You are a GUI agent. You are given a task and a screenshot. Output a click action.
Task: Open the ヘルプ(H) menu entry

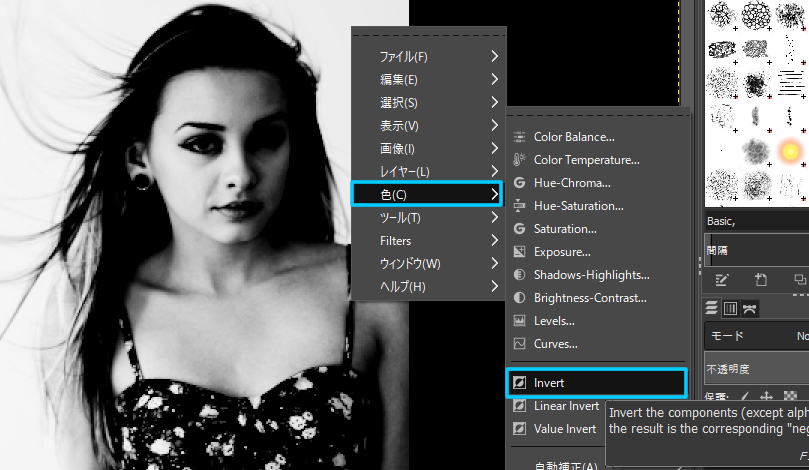click(x=428, y=286)
